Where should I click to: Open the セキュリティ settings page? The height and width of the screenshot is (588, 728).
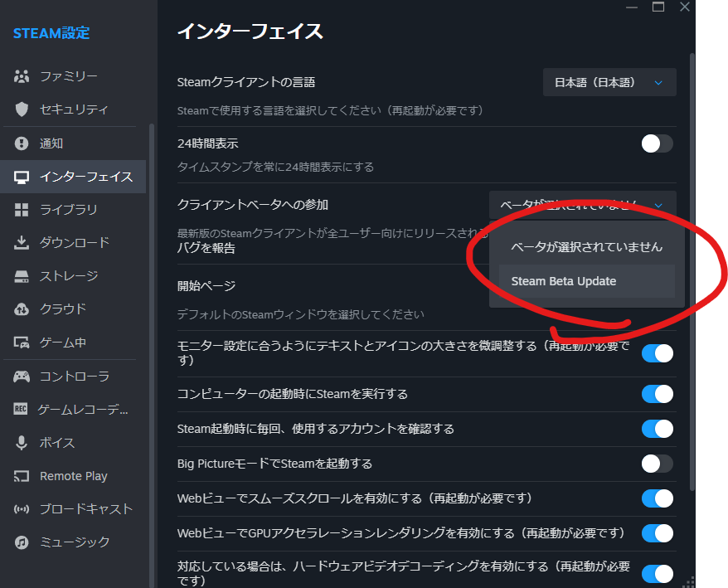(x=75, y=109)
